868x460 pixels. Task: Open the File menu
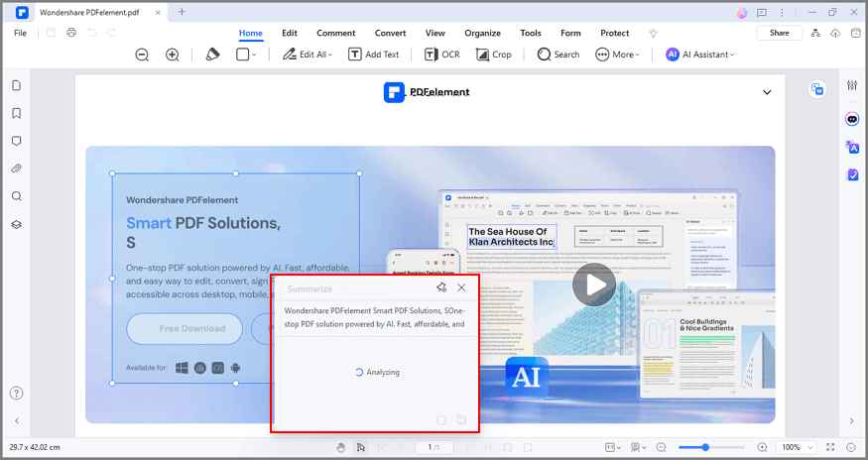pos(21,33)
